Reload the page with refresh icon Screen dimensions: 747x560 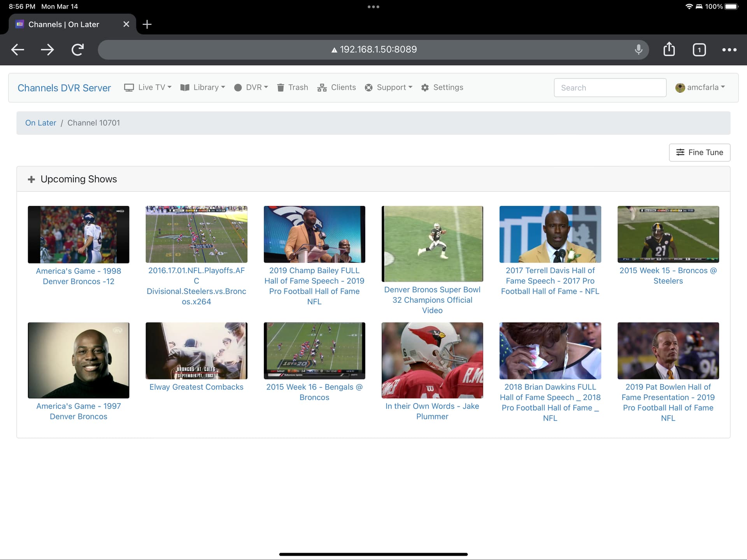[x=77, y=49]
